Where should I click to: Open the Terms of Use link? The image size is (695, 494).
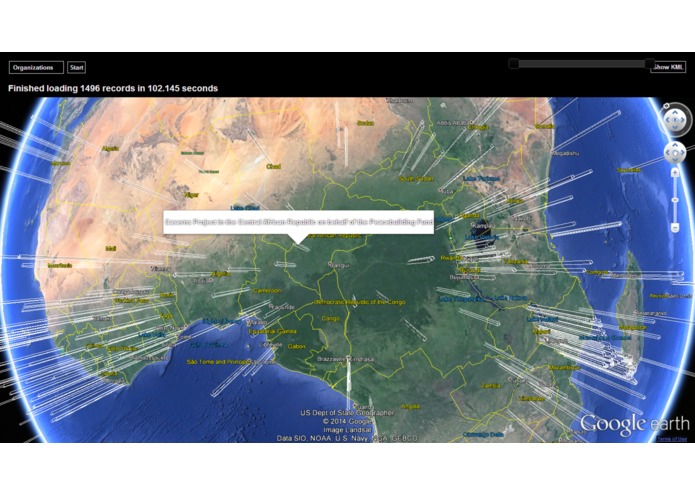[x=672, y=439]
